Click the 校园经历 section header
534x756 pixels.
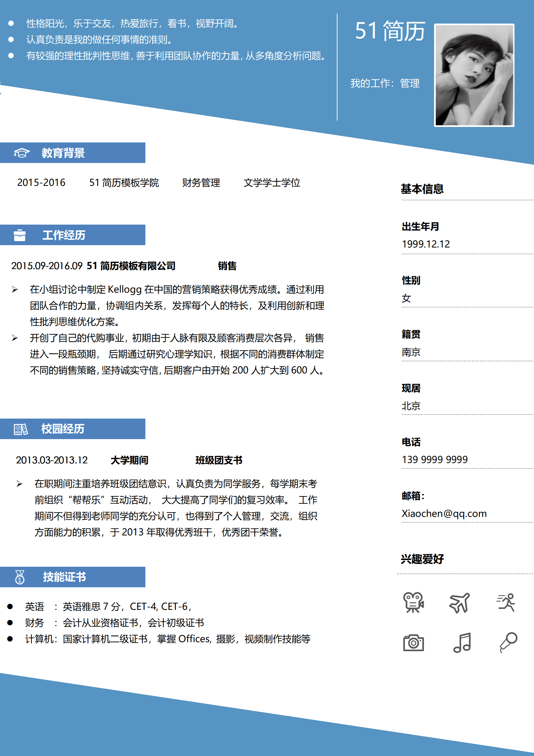[x=73, y=429]
